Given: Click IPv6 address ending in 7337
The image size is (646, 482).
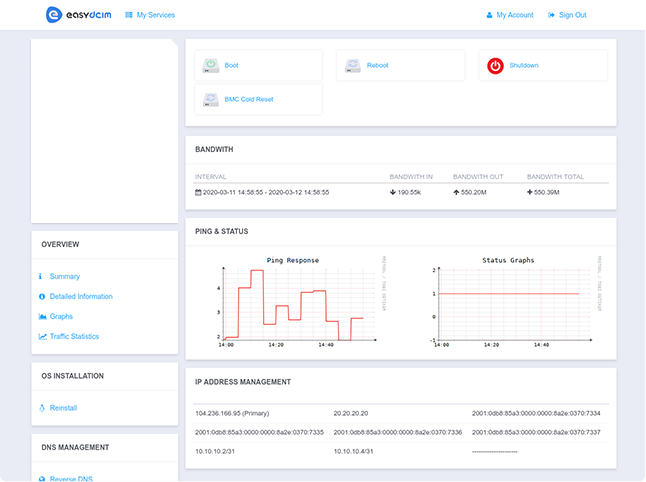Looking at the screenshot, I should 536,432.
